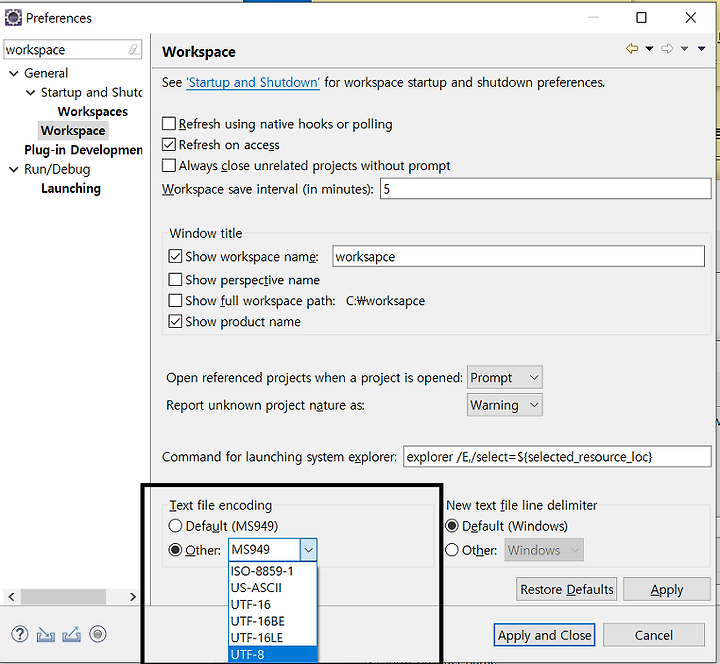This screenshot has width=720, height=664.
Task: Click the workspace name text field
Action: 518,256
